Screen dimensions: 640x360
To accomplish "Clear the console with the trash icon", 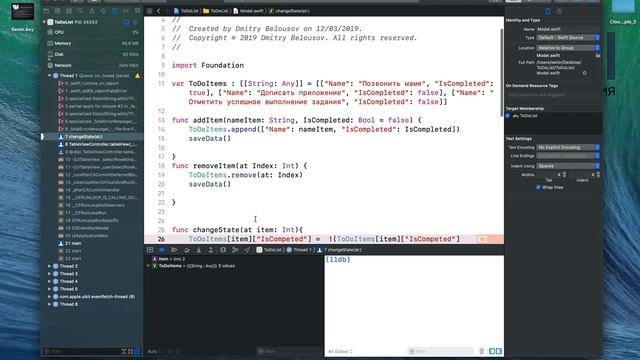I will click(x=482, y=351).
